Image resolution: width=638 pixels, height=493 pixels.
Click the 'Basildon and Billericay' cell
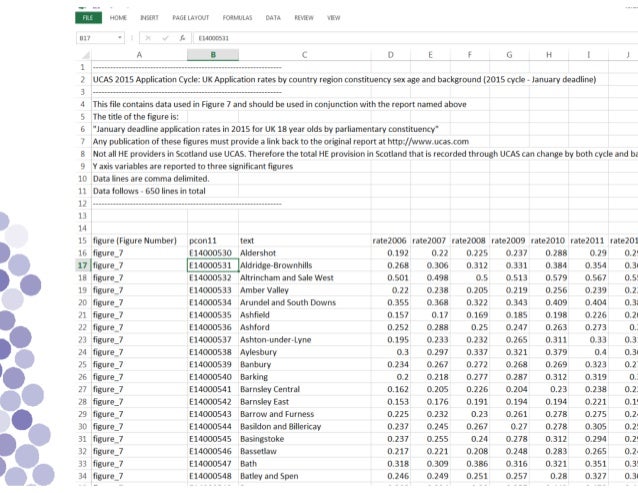[304, 427]
